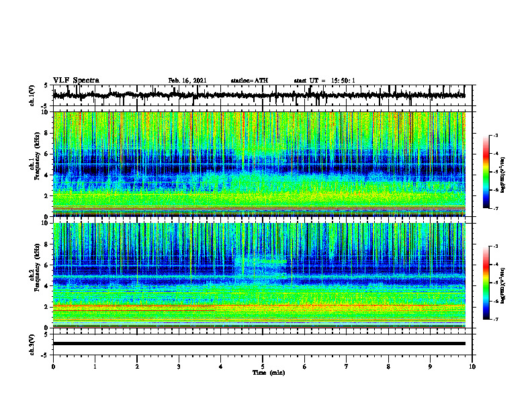Click time axis tick label "8"

tap(388, 367)
